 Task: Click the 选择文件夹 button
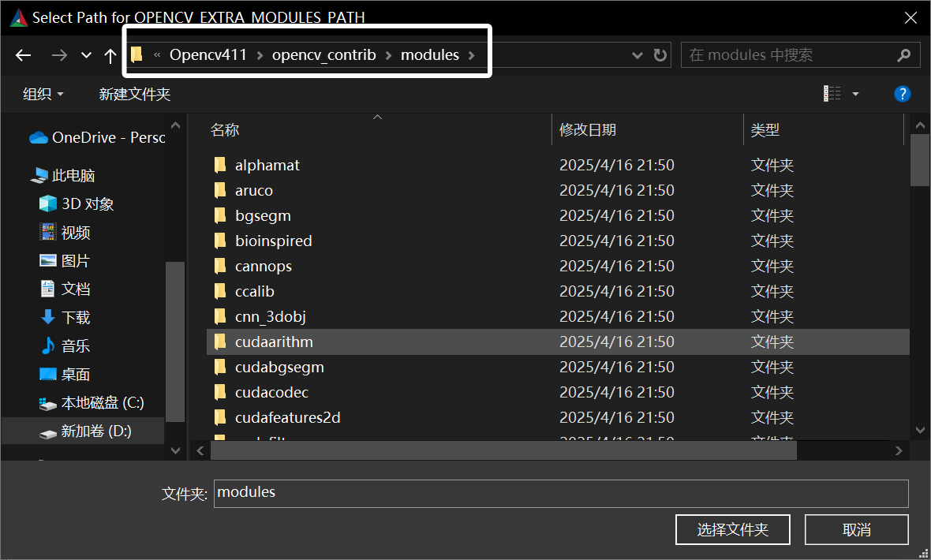point(732,529)
